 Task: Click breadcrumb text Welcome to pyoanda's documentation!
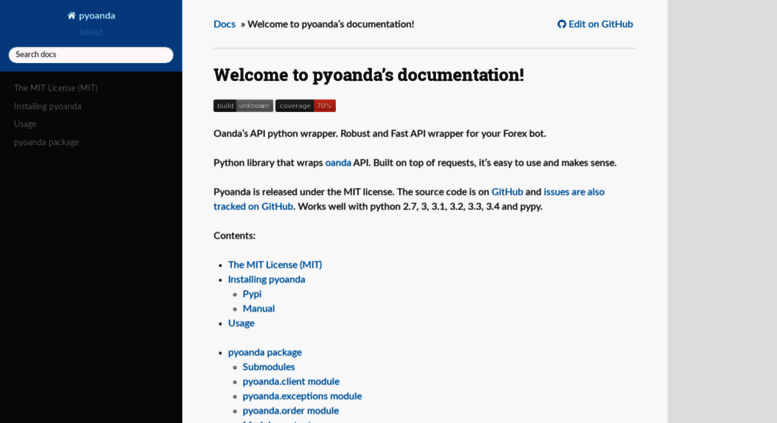[331, 24]
